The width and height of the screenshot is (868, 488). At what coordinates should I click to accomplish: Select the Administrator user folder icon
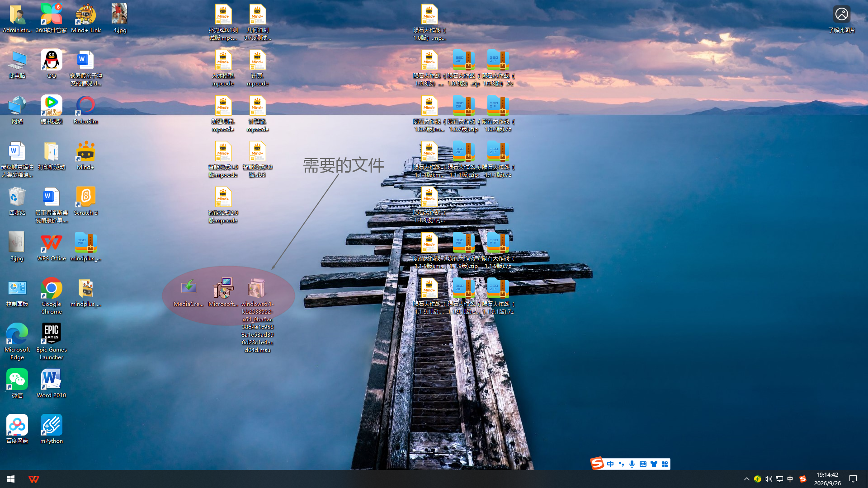(17, 19)
